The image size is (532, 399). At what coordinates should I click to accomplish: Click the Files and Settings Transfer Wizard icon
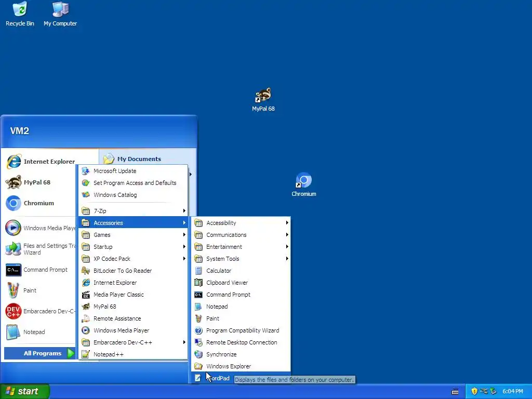[13, 249]
